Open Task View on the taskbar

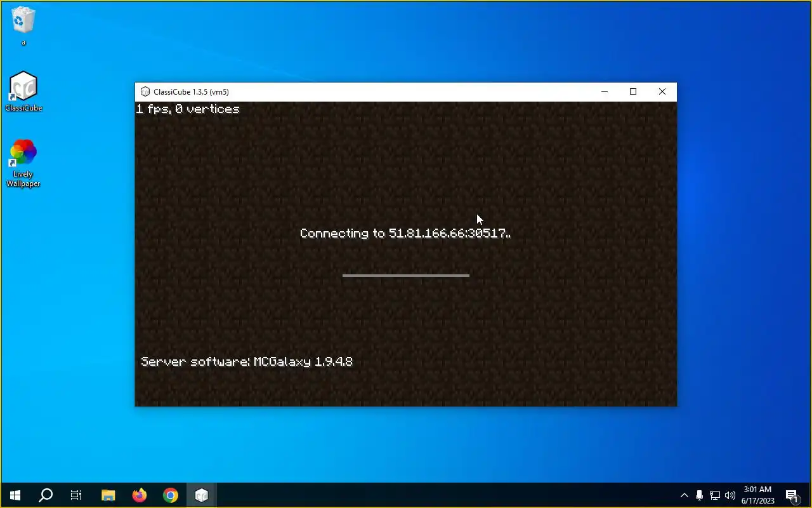[76, 495]
